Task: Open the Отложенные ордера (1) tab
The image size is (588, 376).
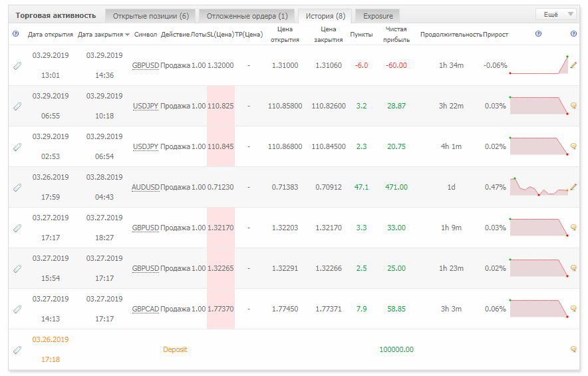Action: pyautogui.click(x=247, y=16)
